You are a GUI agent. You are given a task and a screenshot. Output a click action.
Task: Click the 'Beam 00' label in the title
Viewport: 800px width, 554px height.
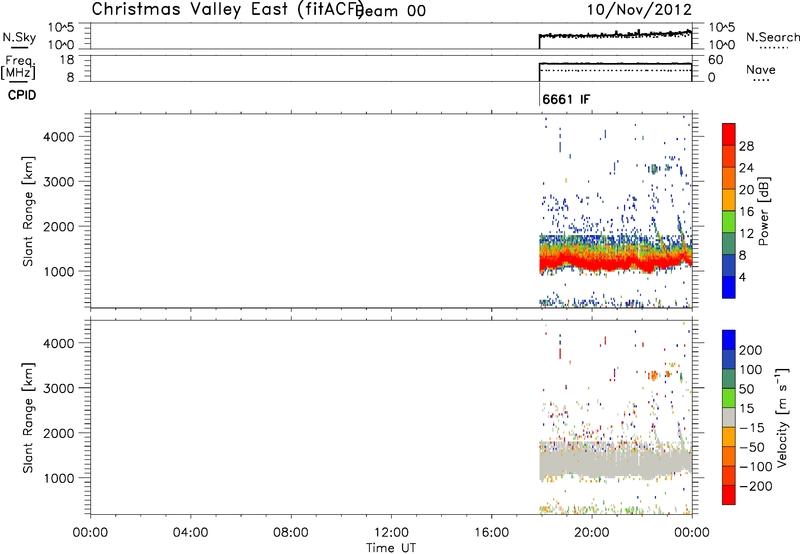[391, 11]
